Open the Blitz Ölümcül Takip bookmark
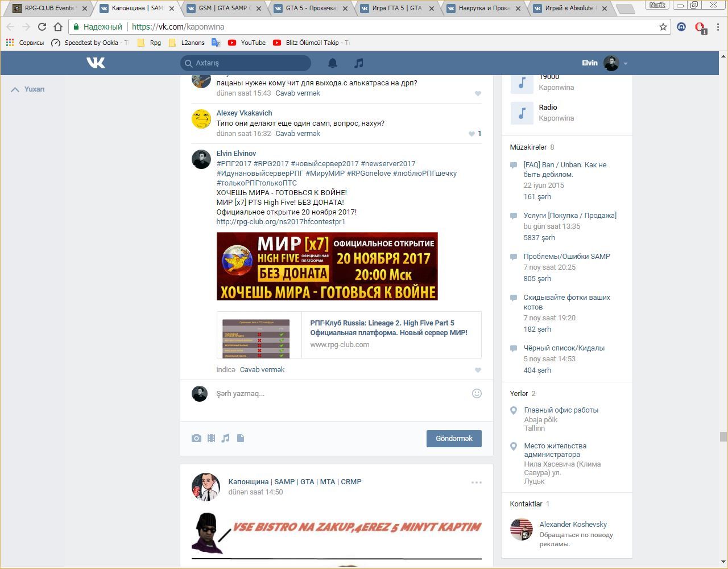This screenshot has width=728, height=569. click(x=311, y=43)
